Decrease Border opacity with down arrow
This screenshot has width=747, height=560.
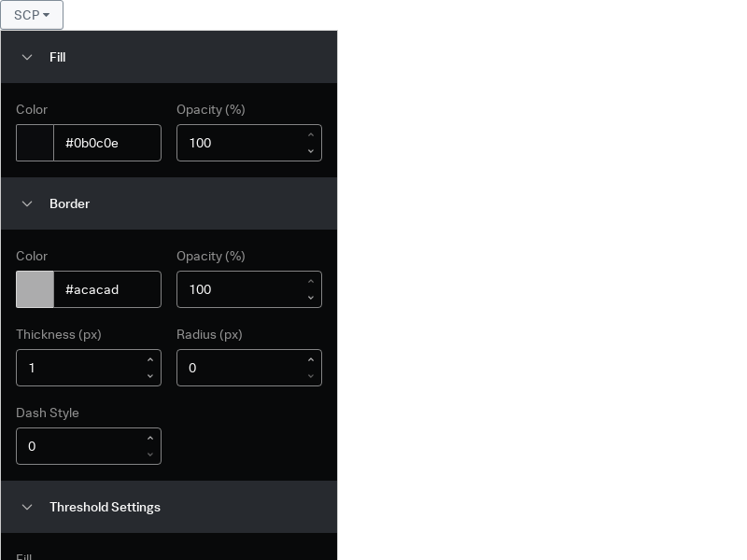point(311,298)
